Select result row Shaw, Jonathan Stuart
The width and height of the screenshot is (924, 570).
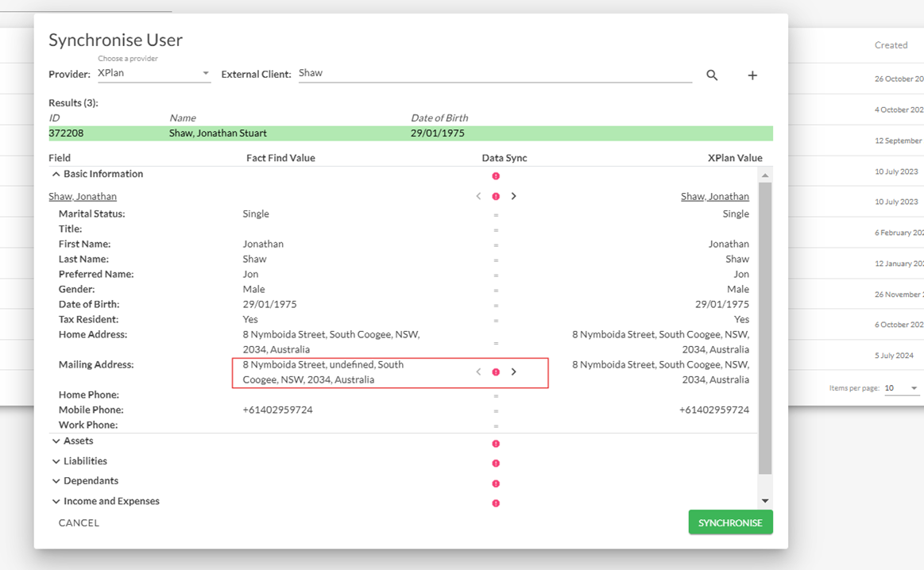pyautogui.click(x=410, y=133)
